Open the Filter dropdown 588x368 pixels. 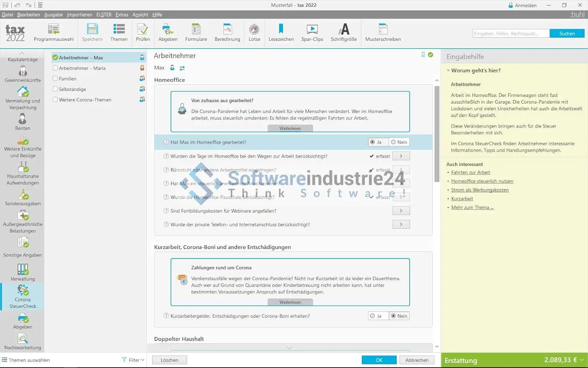(133, 360)
